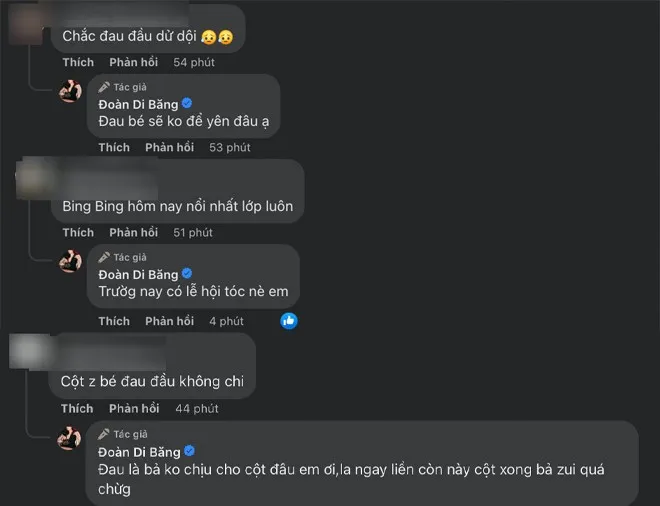Click Tác giả pencil icon on 'Trường nay có' reply
The image size is (660, 506).
104,257
